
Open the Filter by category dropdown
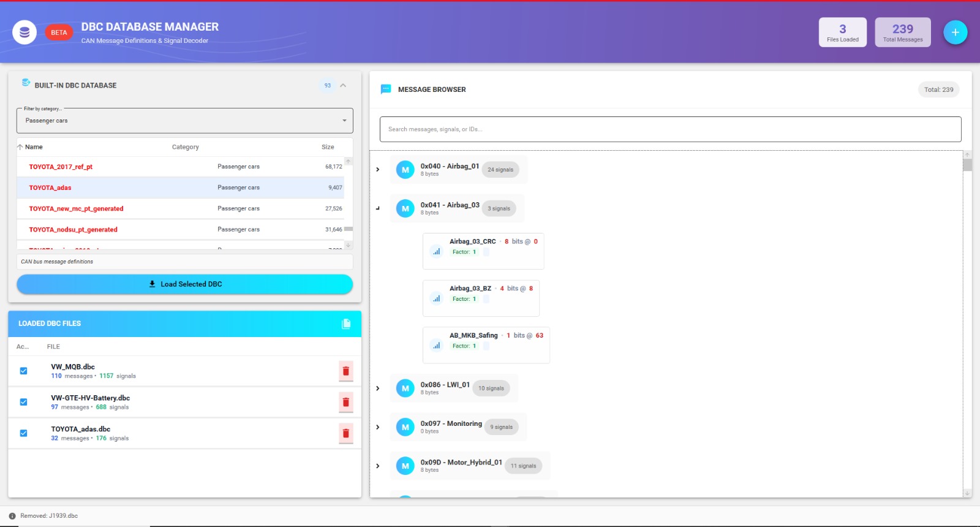[184, 121]
